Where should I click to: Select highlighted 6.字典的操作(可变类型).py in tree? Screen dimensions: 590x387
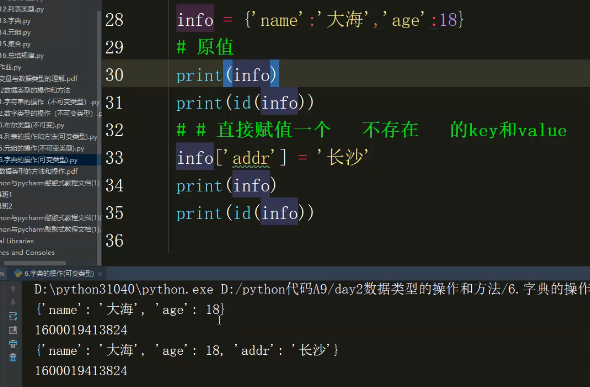pos(39,160)
